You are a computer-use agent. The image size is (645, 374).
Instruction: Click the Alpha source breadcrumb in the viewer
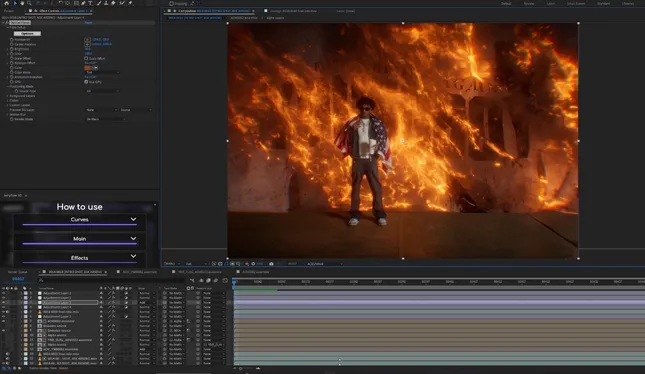point(275,18)
